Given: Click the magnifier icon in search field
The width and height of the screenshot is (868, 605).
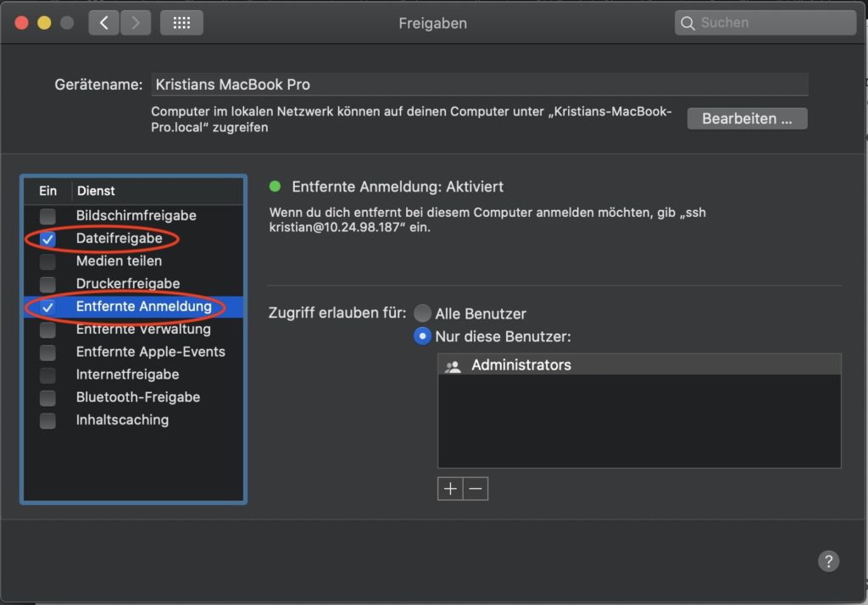Looking at the screenshot, I should (x=688, y=24).
